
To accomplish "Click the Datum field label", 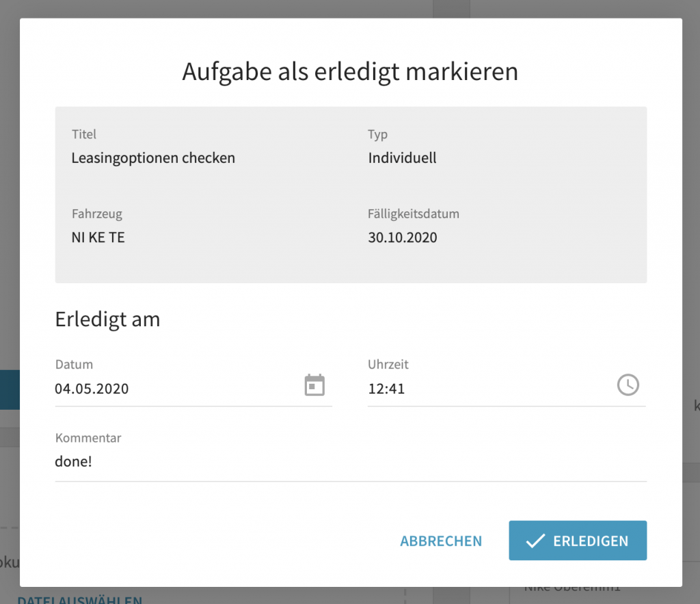I will [74, 365].
